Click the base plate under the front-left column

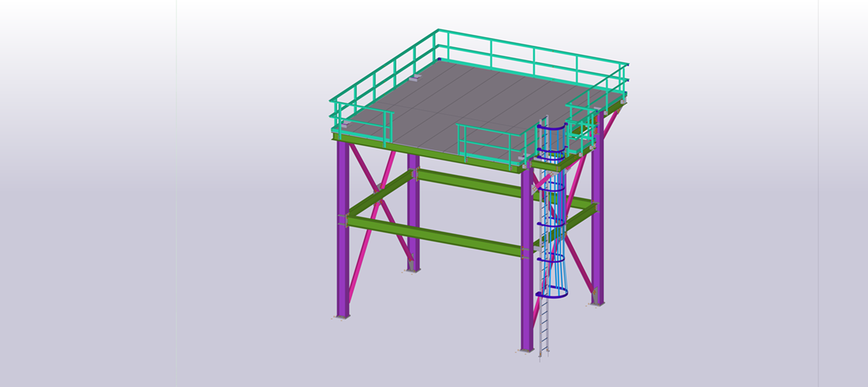tap(341, 317)
